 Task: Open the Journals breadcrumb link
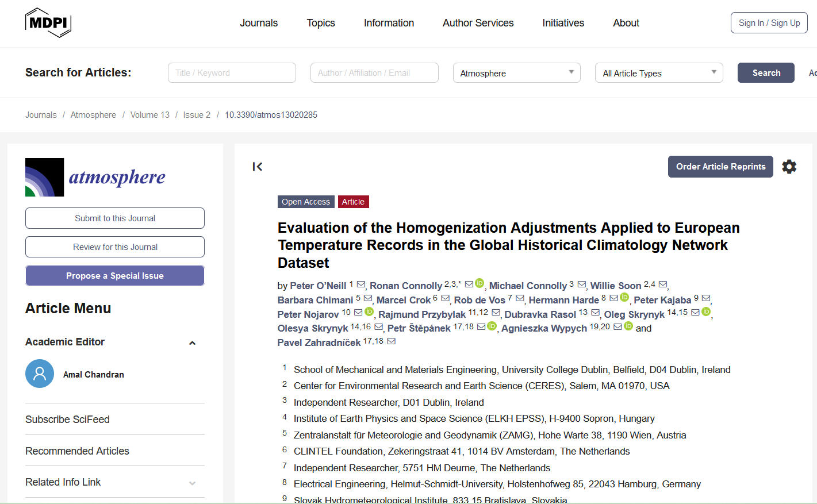coord(41,115)
